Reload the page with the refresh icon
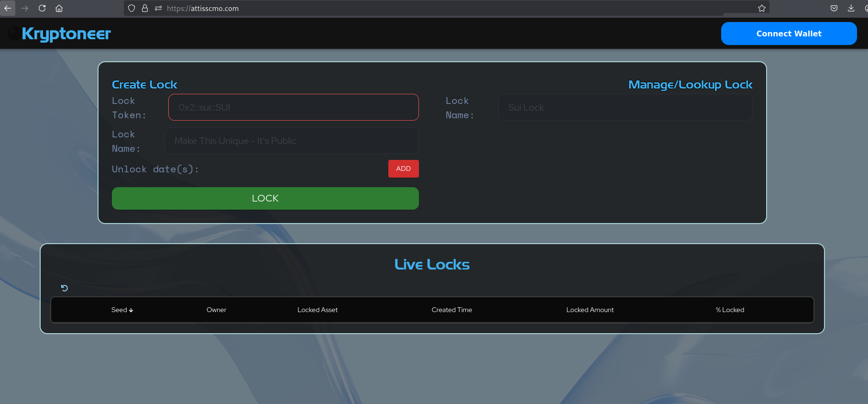Image resolution: width=868 pixels, height=404 pixels. pos(42,8)
